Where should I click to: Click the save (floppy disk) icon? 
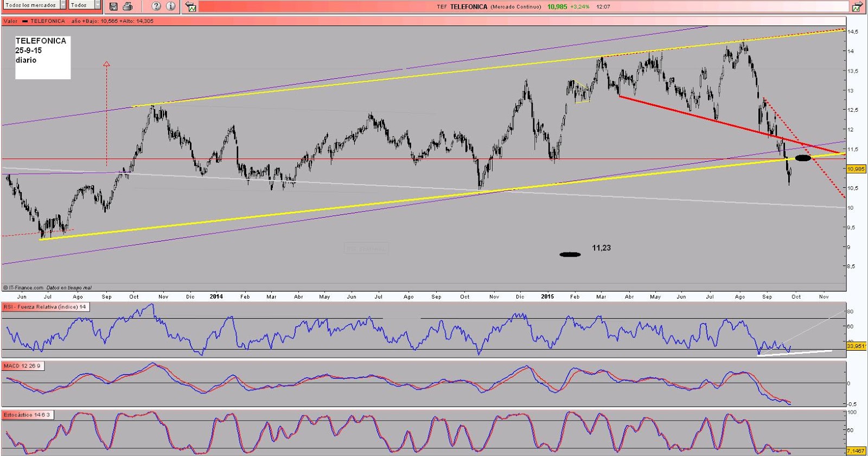point(113,7)
